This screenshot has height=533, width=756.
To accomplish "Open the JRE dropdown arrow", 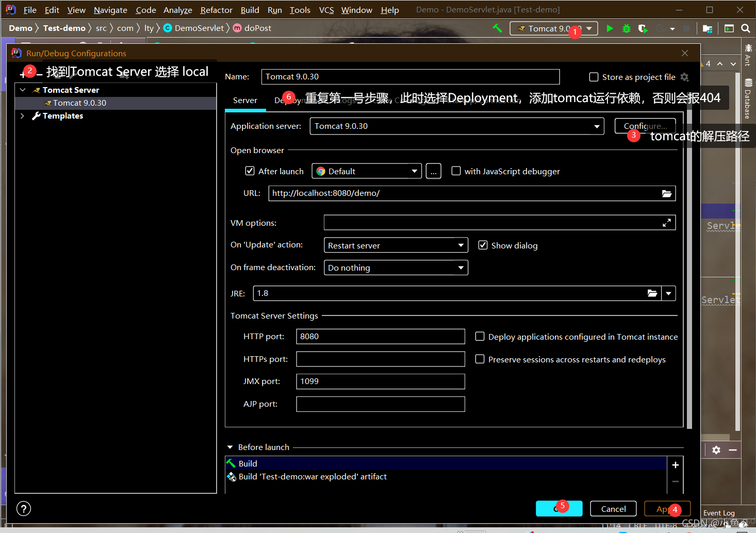I will point(668,293).
